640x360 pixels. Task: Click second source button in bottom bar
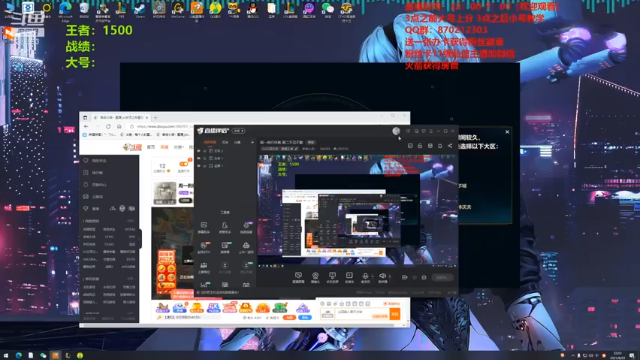coord(315,277)
